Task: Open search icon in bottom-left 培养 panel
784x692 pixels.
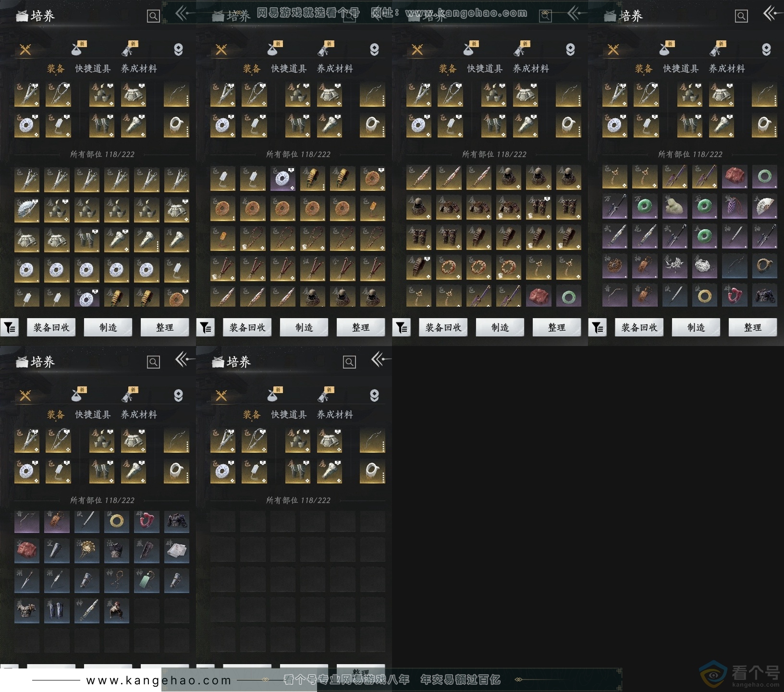Action: (153, 362)
